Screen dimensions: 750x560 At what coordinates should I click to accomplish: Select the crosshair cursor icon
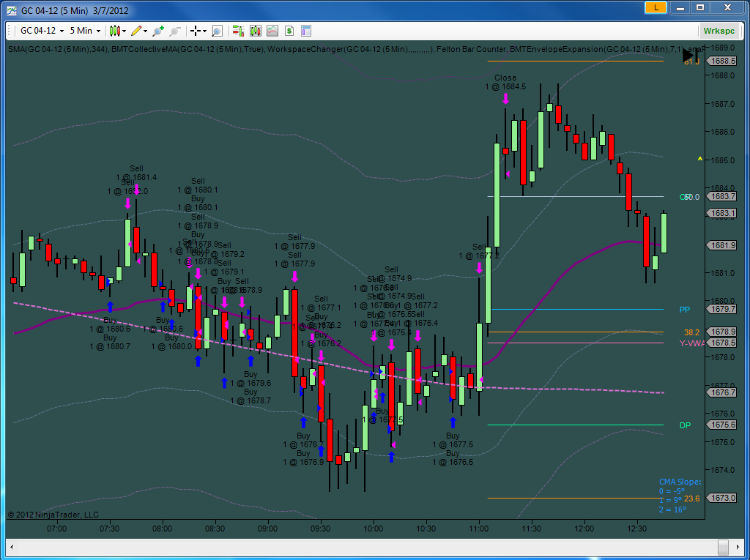195,31
